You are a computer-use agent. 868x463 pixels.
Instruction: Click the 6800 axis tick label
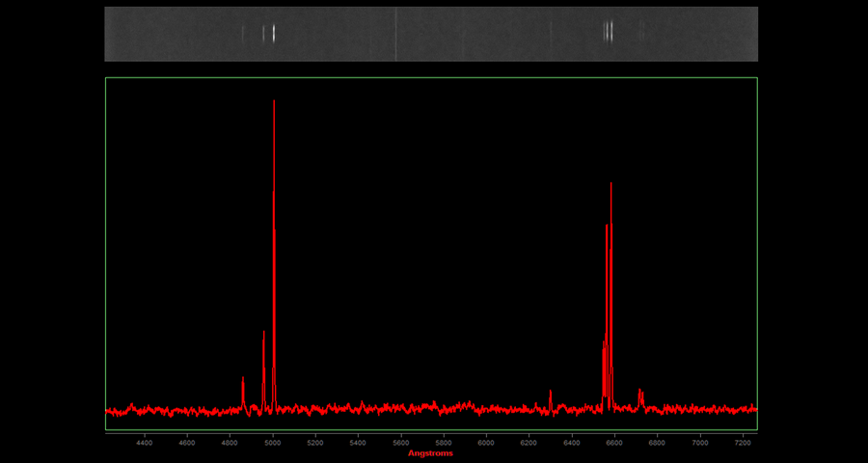[x=657, y=443]
